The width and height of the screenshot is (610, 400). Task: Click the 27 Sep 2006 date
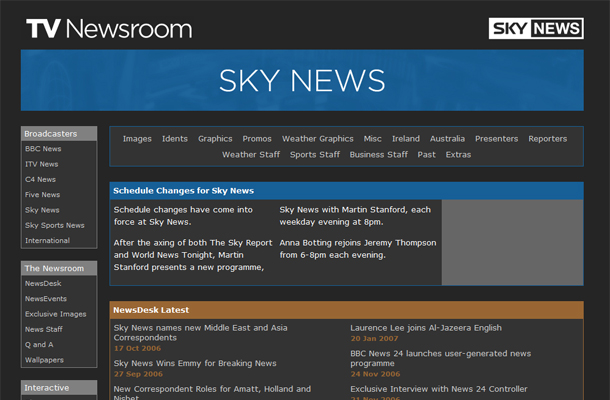point(138,374)
